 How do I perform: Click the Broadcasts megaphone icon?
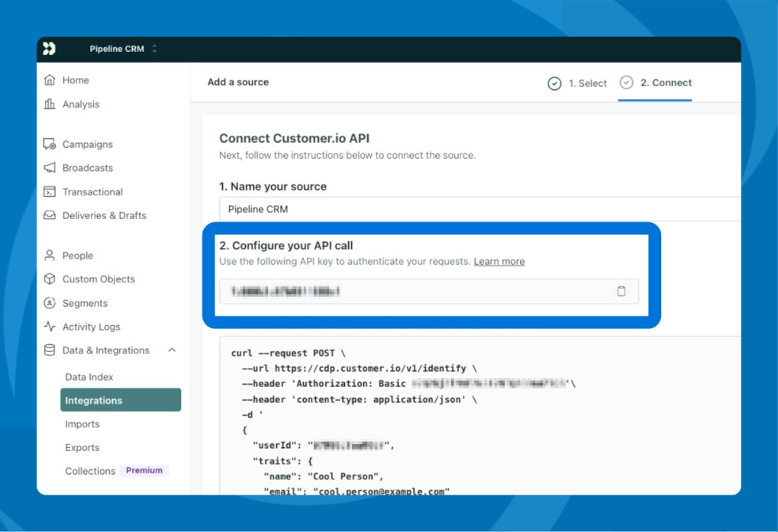point(50,168)
